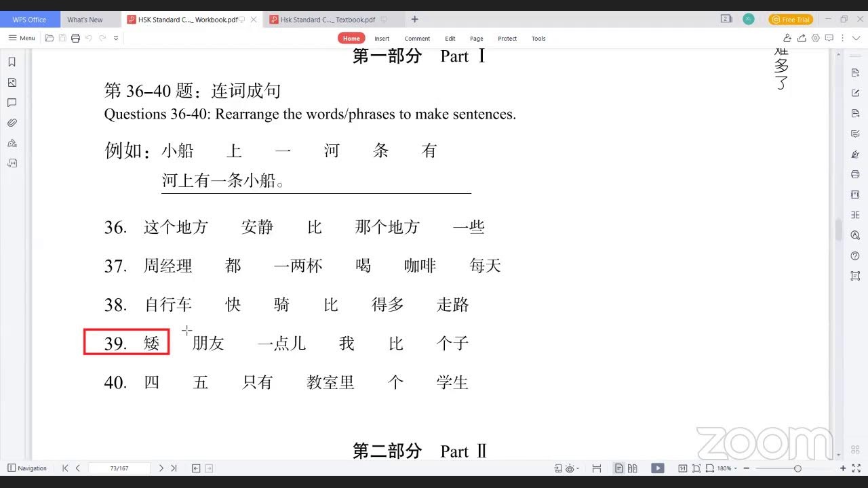This screenshot has width=868, height=488.
Task: Expand eye protection mode dropdown arrow
Action: [578, 468]
